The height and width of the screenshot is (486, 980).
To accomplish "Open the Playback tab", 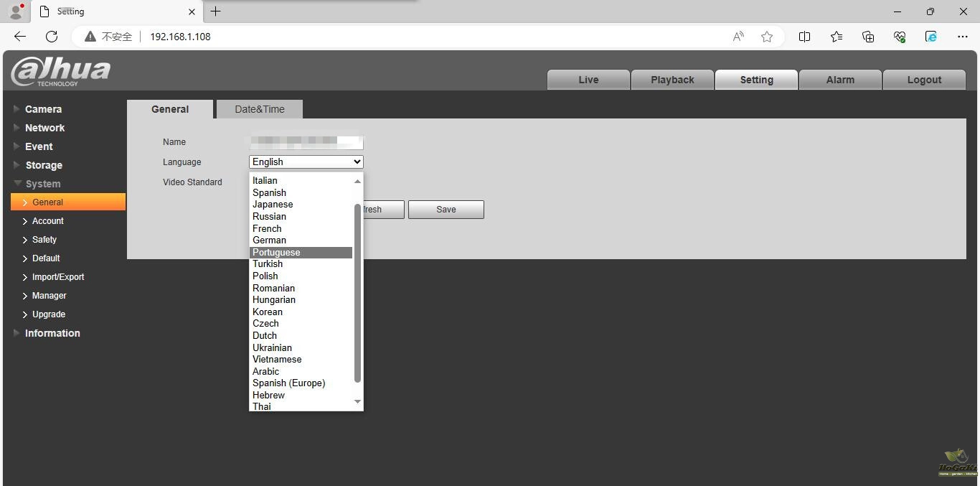I will coord(672,80).
